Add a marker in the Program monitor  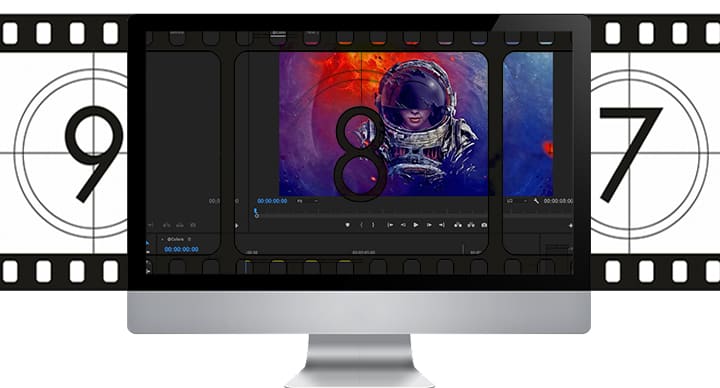(347, 225)
